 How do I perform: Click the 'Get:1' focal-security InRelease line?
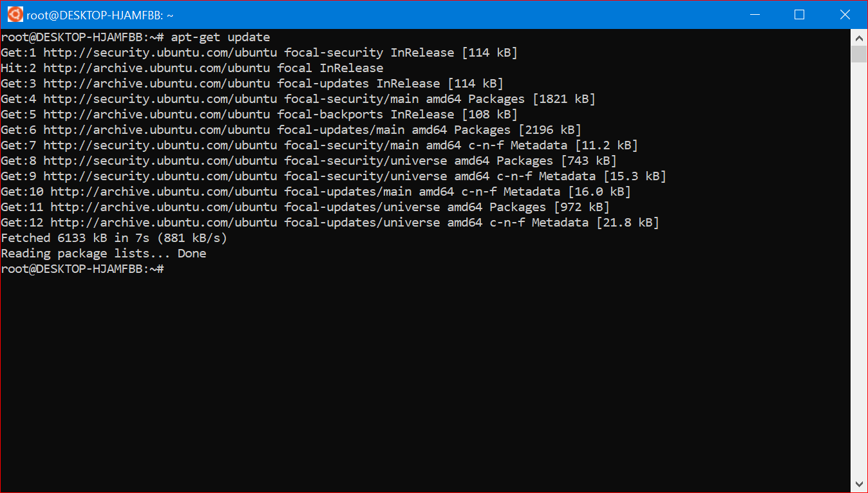point(259,53)
